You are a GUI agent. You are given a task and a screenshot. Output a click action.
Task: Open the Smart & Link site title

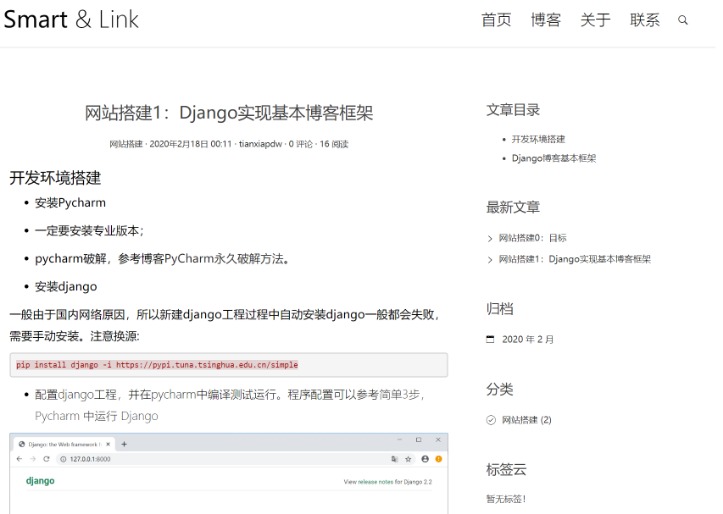click(71, 19)
